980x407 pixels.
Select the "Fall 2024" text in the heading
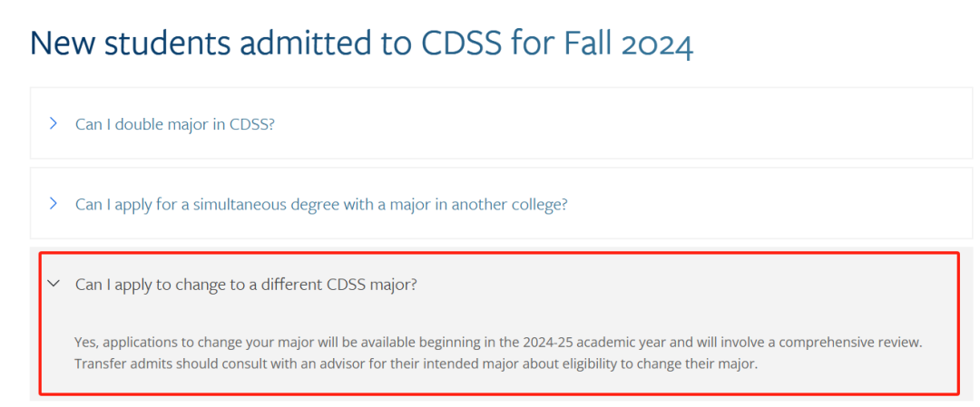coord(628,44)
